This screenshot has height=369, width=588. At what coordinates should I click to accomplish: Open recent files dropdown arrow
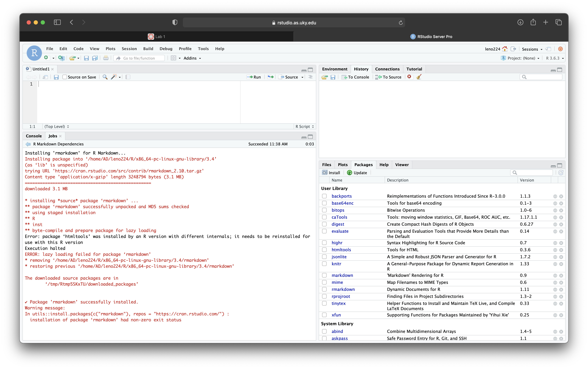tap(78, 58)
